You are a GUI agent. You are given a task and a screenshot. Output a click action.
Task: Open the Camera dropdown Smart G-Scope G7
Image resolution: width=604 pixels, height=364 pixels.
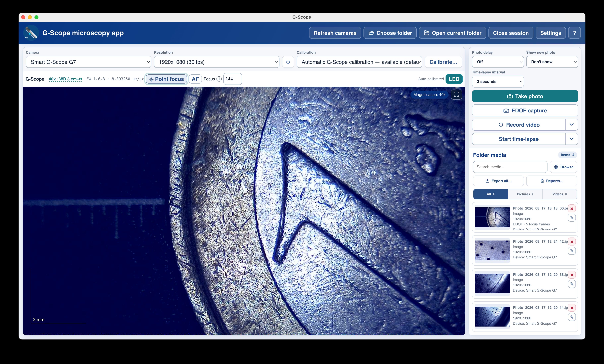[x=89, y=62]
